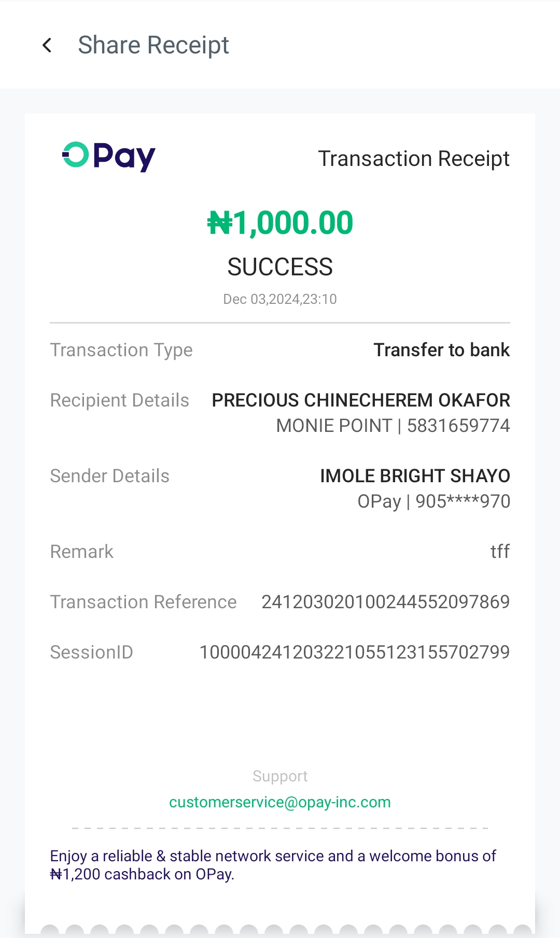This screenshot has height=938, width=560.
Task: Click the SessionID number value
Action: [x=355, y=652]
